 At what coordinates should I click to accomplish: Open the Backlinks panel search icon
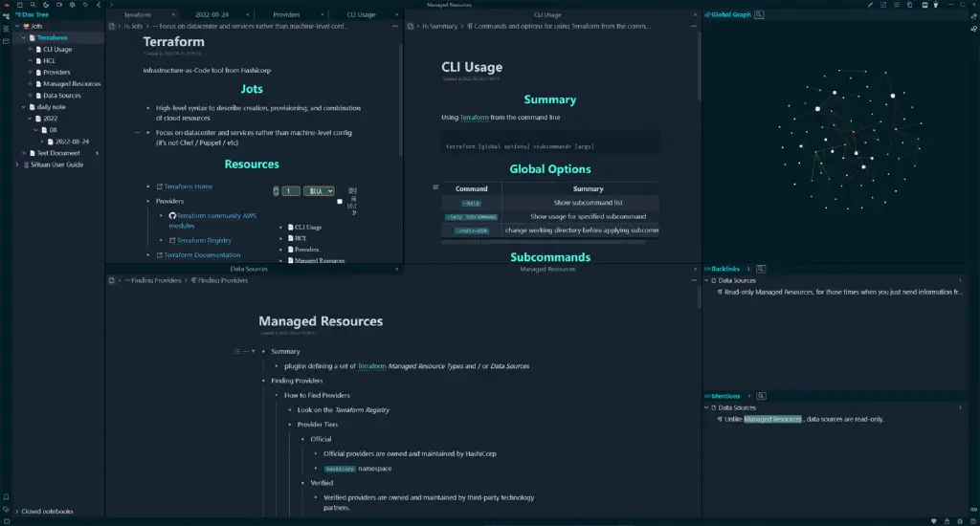(761, 269)
